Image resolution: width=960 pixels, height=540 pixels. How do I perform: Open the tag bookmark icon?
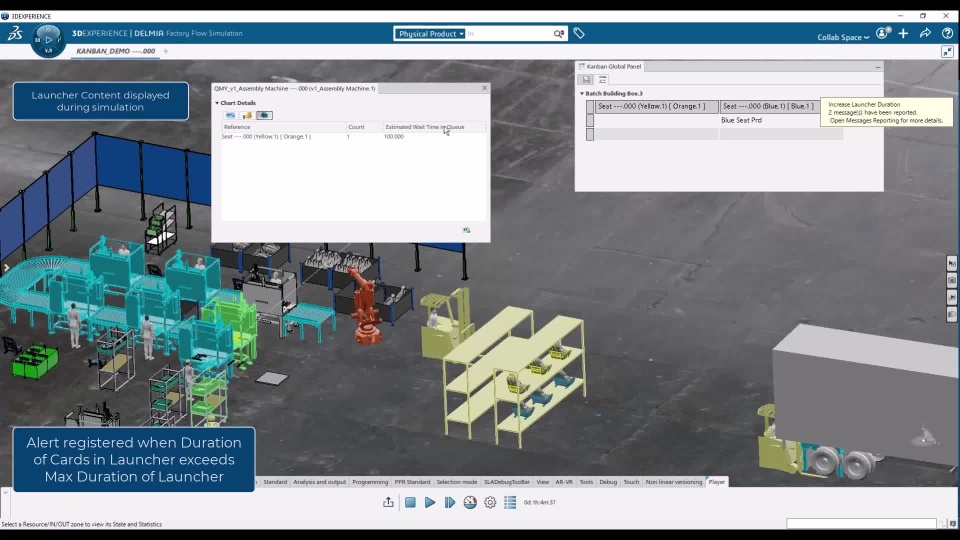[x=579, y=34]
